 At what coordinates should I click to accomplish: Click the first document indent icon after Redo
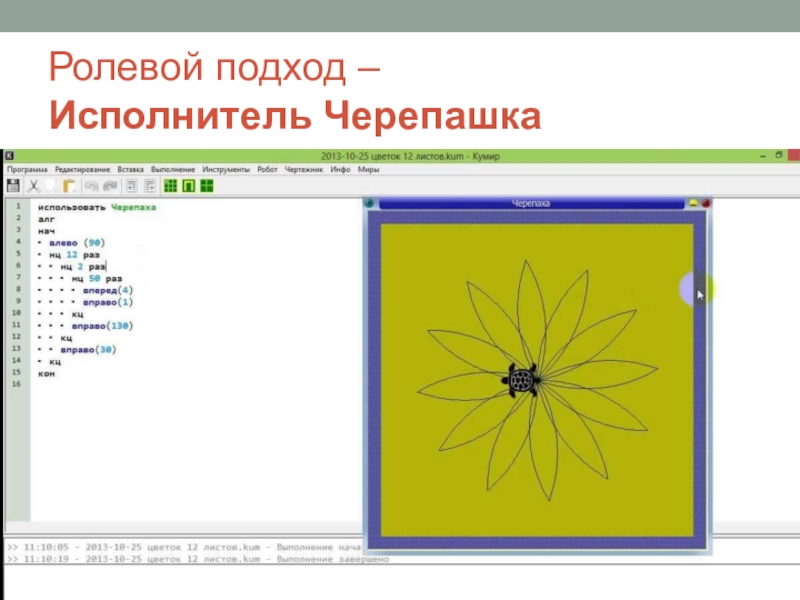coord(132,186)
